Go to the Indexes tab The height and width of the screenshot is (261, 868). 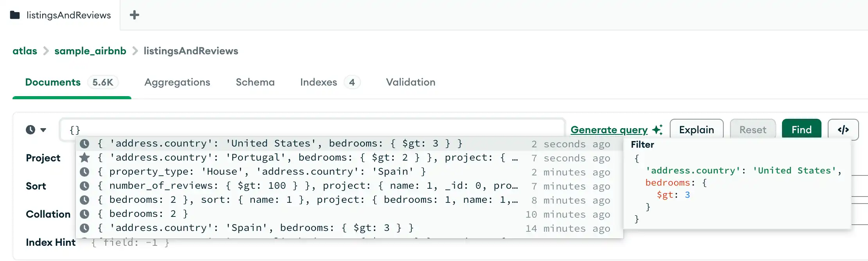coord(318,82)
